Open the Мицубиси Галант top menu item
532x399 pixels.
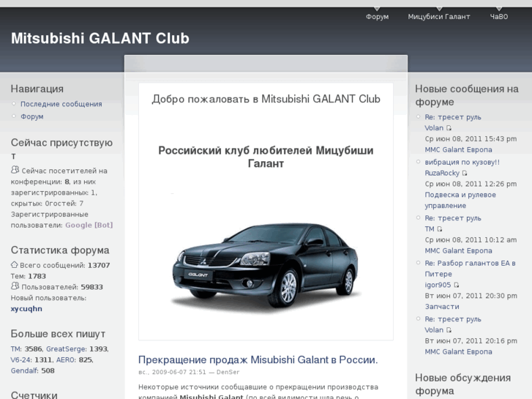tap(439, 17)
